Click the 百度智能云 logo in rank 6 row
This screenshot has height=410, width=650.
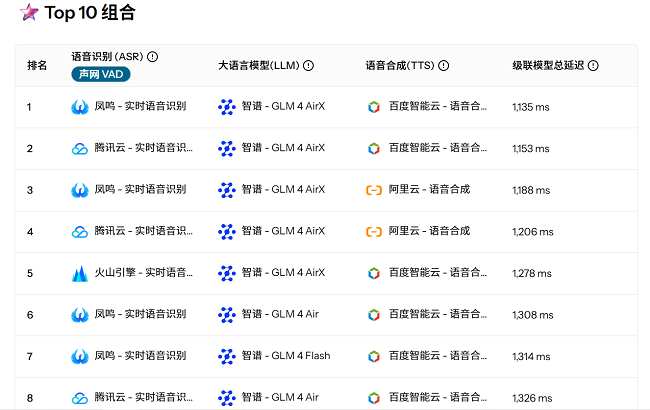pyautogui.click(x=374, y=315)
